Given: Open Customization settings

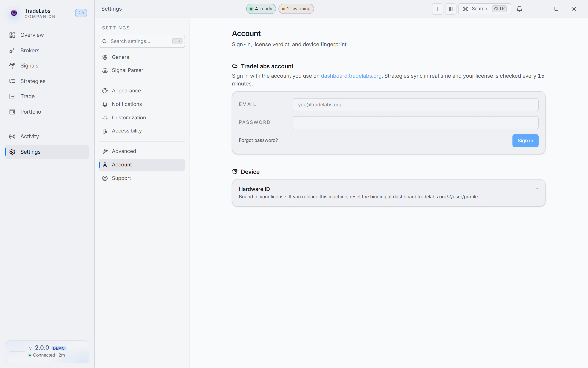Looking at the screenshot, I should [x=142, y=118].
